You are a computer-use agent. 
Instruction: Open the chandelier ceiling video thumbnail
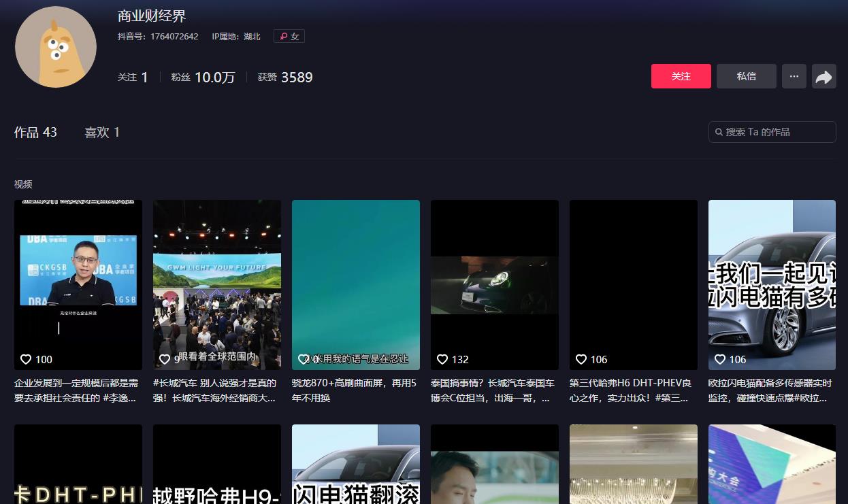tap(634, 465)
